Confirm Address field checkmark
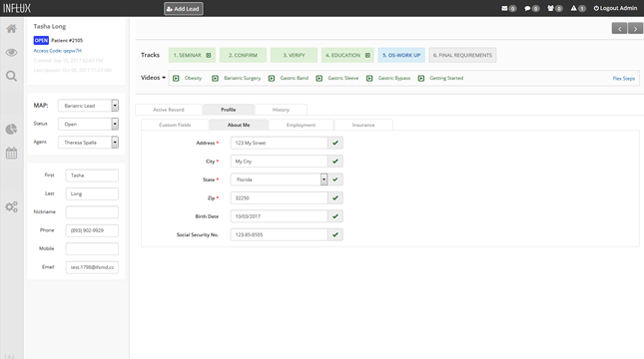Image resolution: width=644 pixels, height=359 pixels. click(x=335, y=143)
